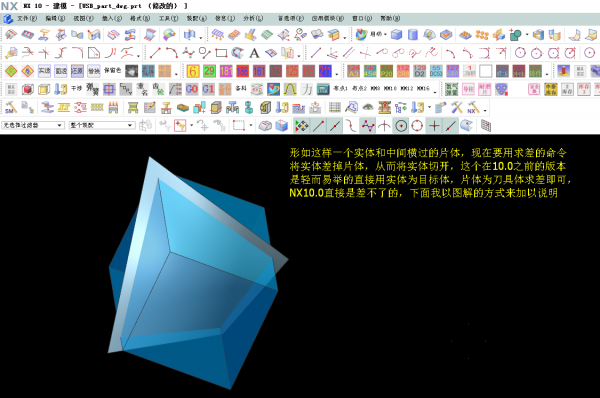600x398 pixels.
Task: Toggle Point on Curve snap
Action: [x=451, y=126]
